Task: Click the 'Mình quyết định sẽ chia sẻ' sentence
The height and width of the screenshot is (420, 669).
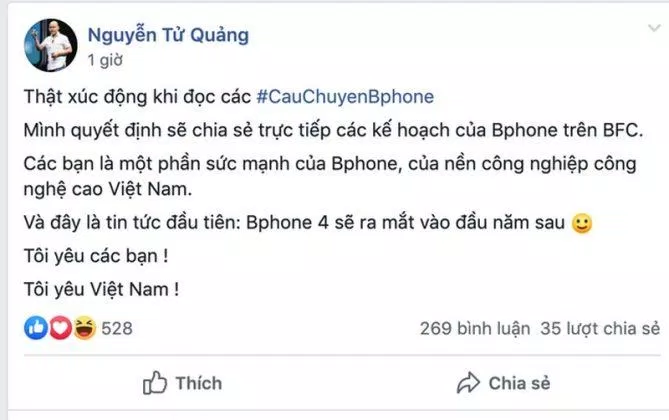Action: [x=333, y=130]
